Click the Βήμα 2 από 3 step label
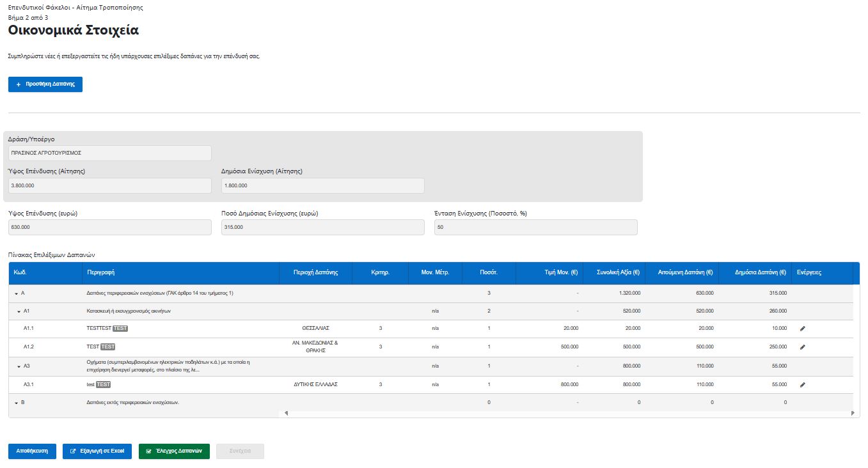Viewport: 868px width, 468px height. pyautogui.click(x=28, y=17)
